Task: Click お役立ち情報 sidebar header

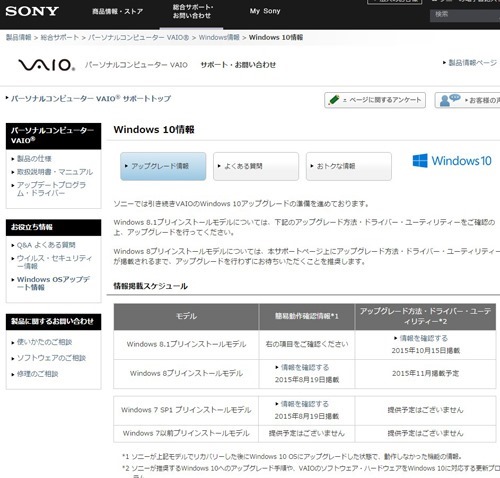Action: coord(54,227)
